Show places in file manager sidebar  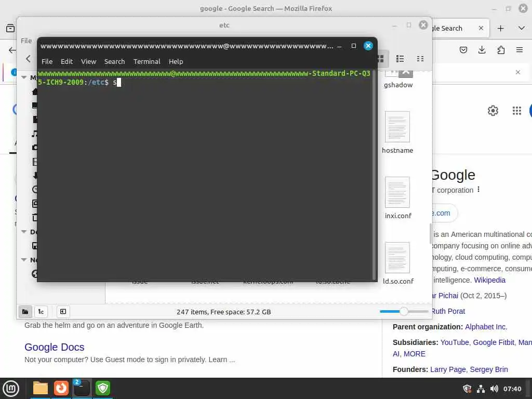pos(25,312)
